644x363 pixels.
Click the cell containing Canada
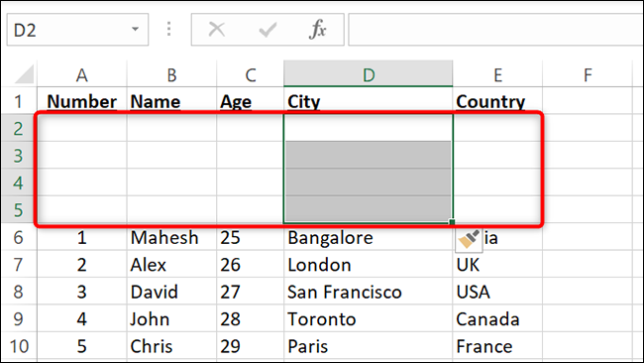click(497, 318)
